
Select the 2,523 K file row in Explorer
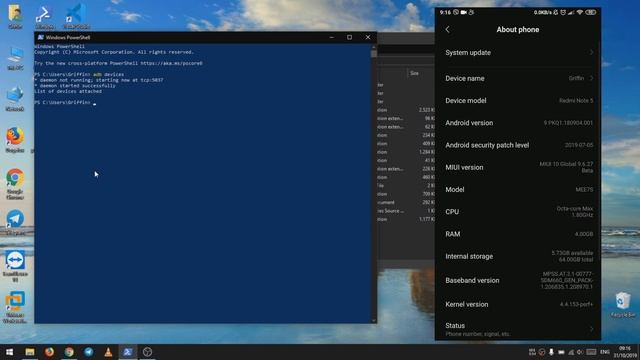406,110
